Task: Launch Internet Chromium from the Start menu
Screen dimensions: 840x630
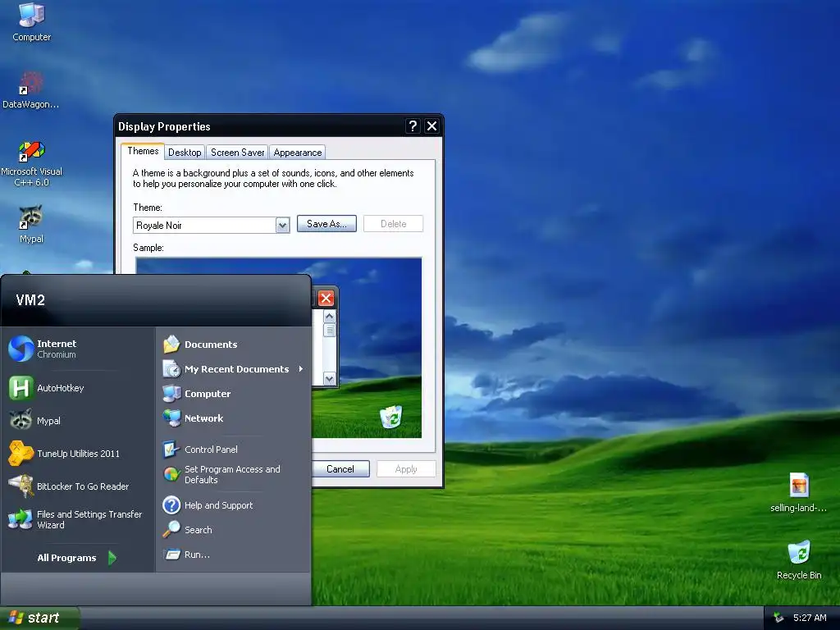Action: point(78,349)
